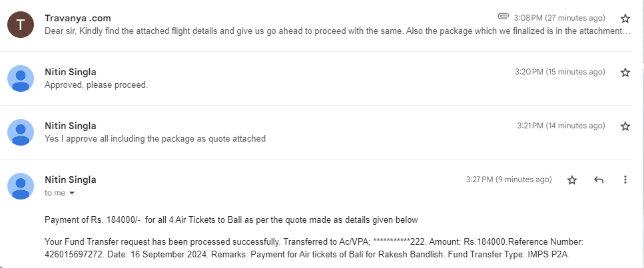Click sender name Travanya .com
Screen dimensions: 644x268
pyautogui.click(x=78, y=19)
